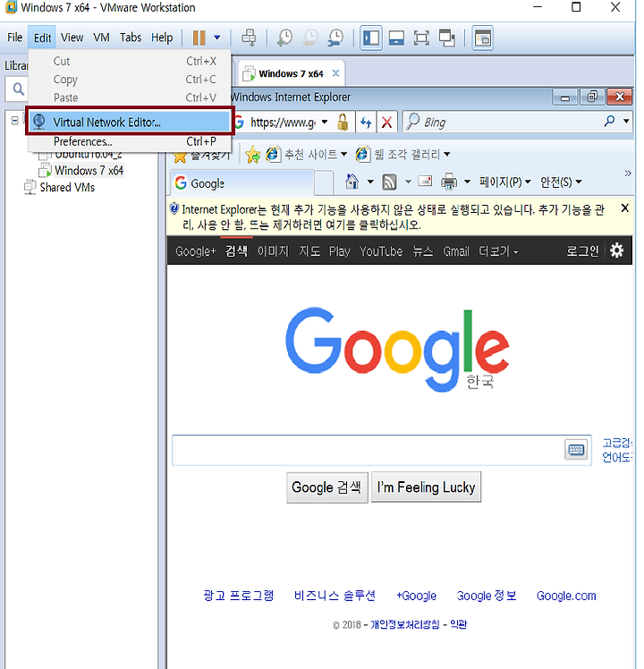Choose Preferences from the Edit menu
This screenshot has height=669, width=644.
click(130, 141)
